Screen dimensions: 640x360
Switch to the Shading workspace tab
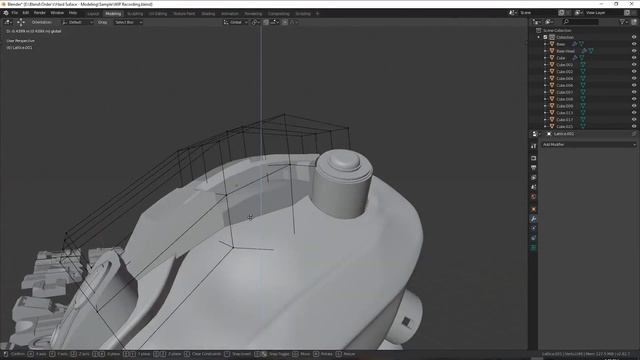click(208, 13)
